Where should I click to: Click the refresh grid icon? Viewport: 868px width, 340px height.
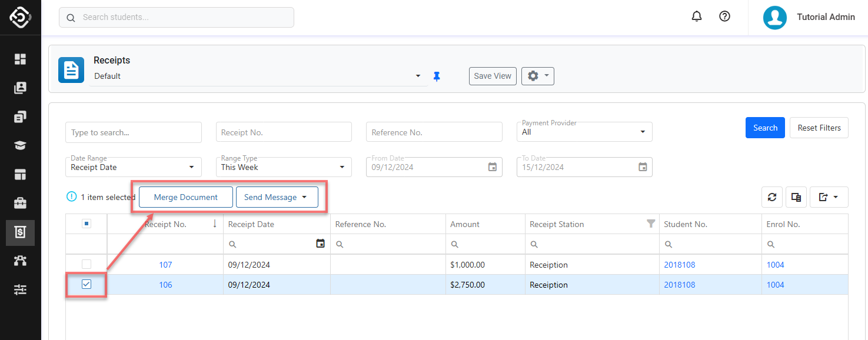(x=772, y=198)
